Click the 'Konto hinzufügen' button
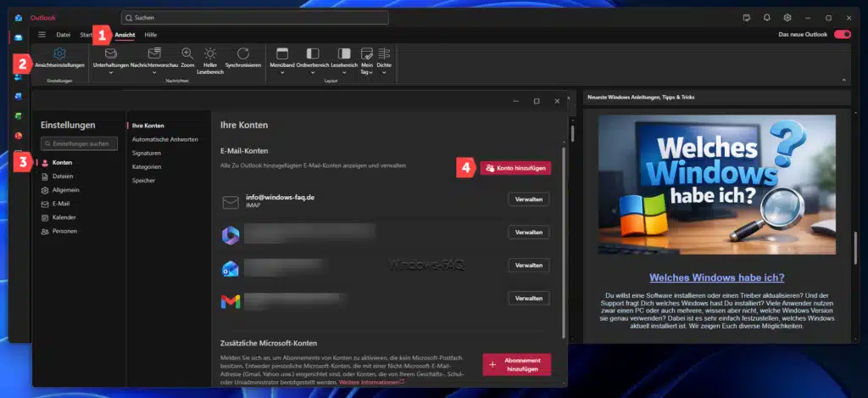 (515, 168)
